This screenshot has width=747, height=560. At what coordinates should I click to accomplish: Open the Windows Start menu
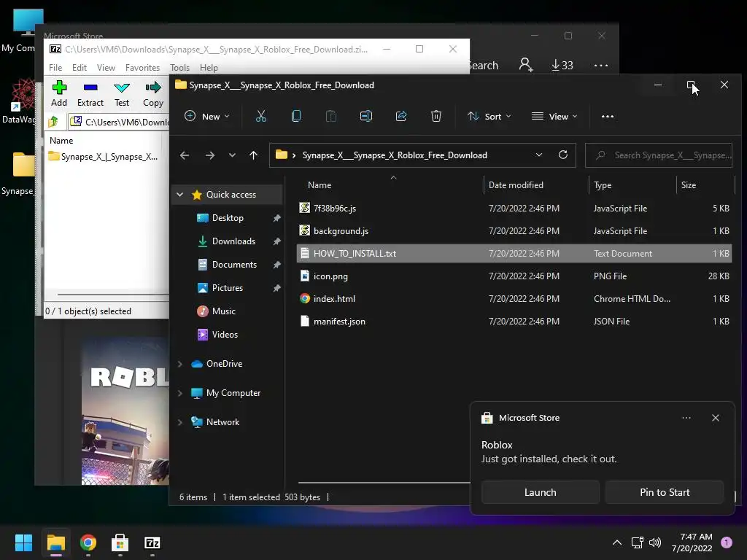coord(23,542)
